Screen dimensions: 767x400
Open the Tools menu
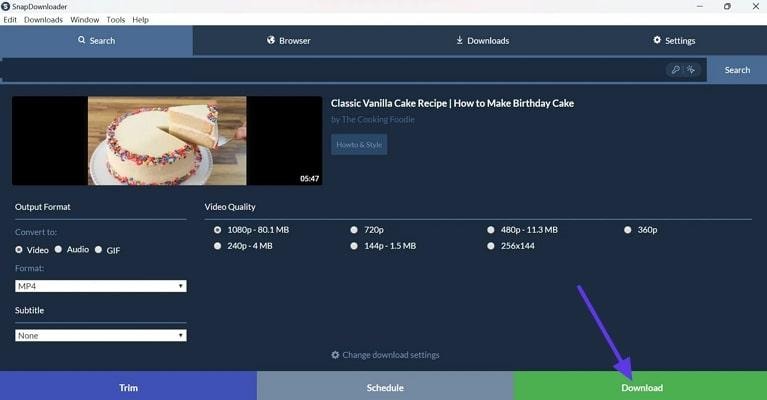click(115, 20)
